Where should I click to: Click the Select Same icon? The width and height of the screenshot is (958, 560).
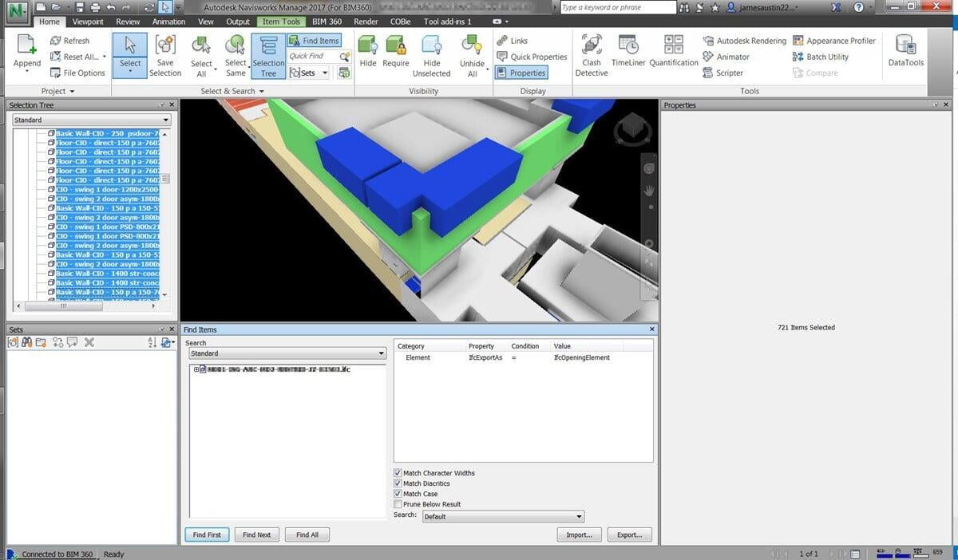pos(236,45)
